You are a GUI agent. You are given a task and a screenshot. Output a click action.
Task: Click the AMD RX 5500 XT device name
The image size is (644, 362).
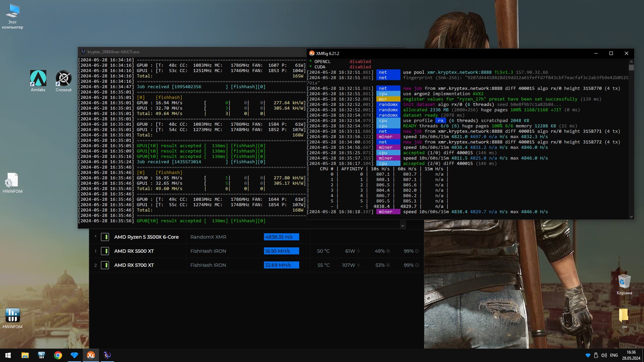pyautogui.click(x=134, y=251)
